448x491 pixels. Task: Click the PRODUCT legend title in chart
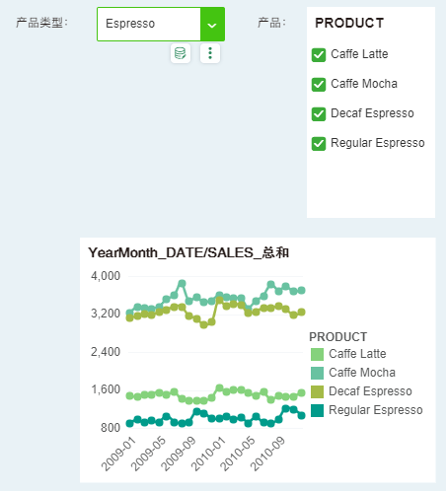[337, 337]
